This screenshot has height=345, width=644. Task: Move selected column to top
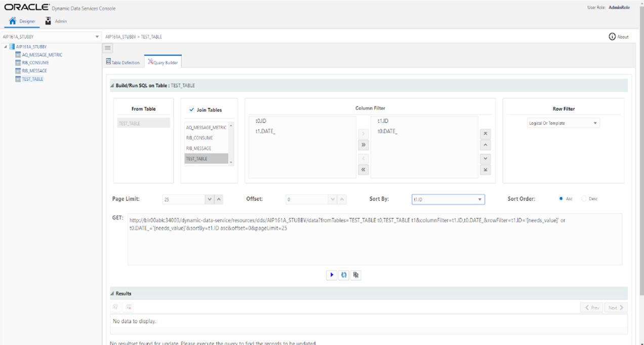pyautogui.click(x=485, y=134)
